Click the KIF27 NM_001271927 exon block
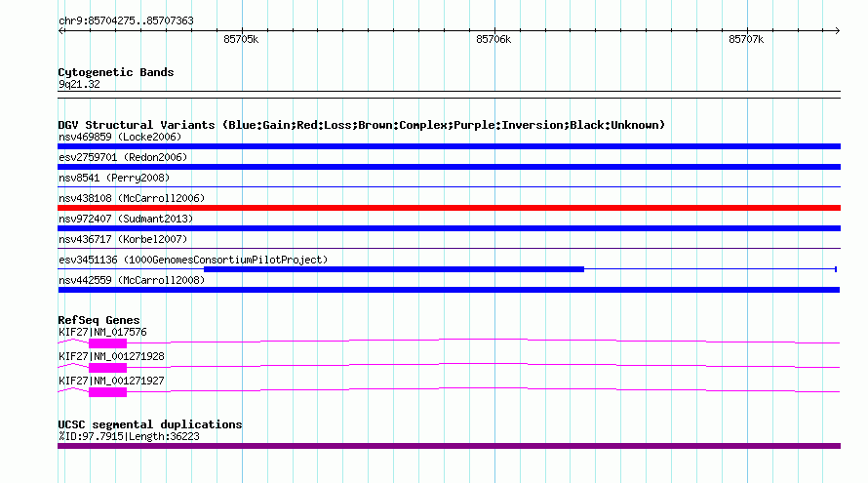 pos(108,392)
